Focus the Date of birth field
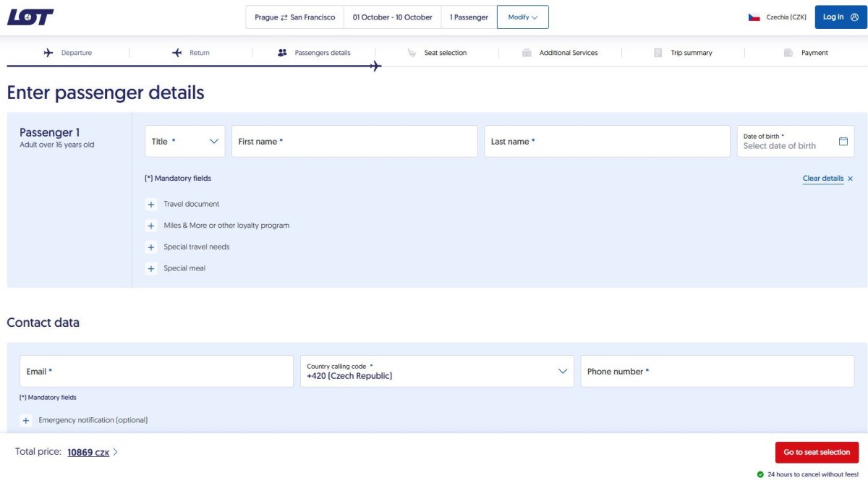The image size is (868, 483). pyautogui.click(x=796, y=142)
